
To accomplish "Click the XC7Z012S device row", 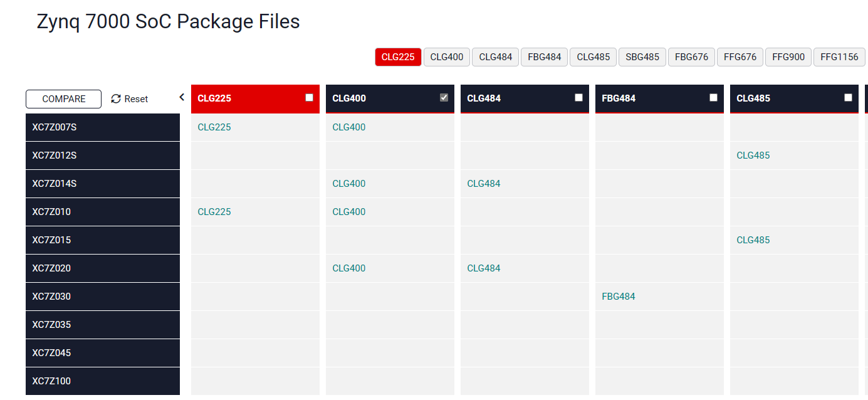I will [103, 155].
